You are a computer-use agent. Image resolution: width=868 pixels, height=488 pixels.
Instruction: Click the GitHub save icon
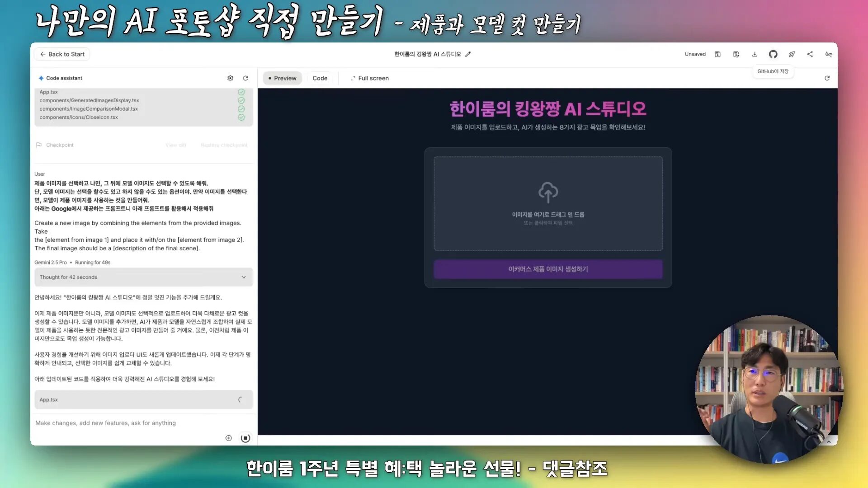(773, 54)
